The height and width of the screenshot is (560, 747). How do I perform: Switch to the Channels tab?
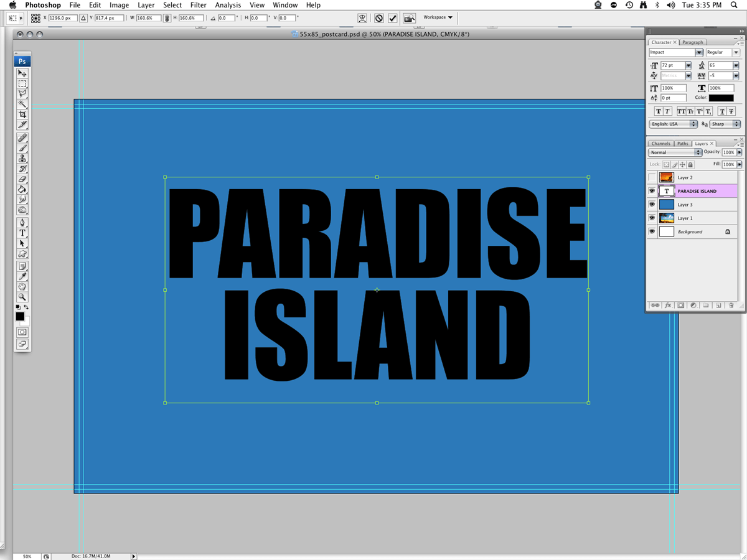point(660,144)
